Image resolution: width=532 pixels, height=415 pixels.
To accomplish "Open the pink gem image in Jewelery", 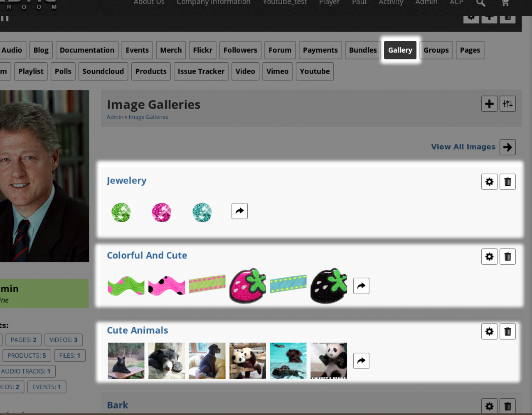I will (162, 212).
